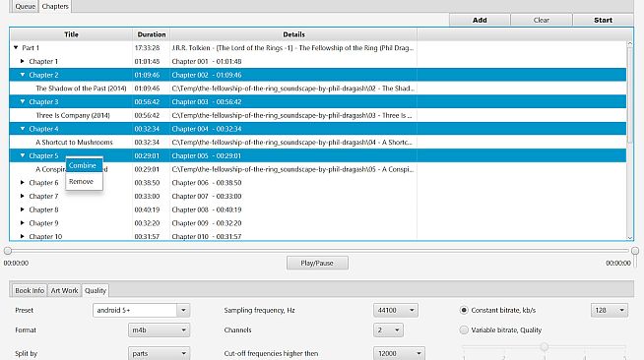Click the Play/Pause button
Screen dimensions: 644x360
pos(317,263)
